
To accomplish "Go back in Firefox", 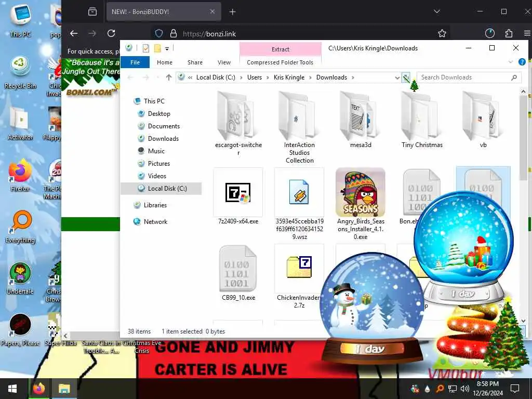I will click(x=74, y=33).
